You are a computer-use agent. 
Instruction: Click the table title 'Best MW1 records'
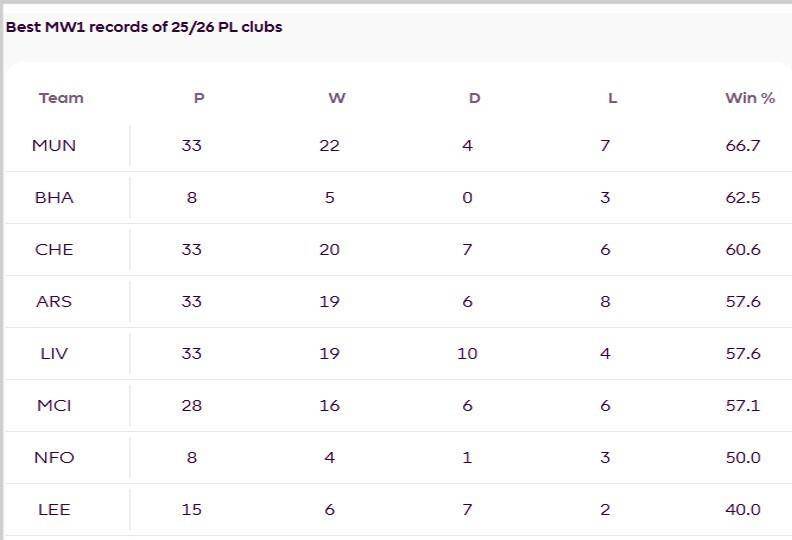(144, 27)
